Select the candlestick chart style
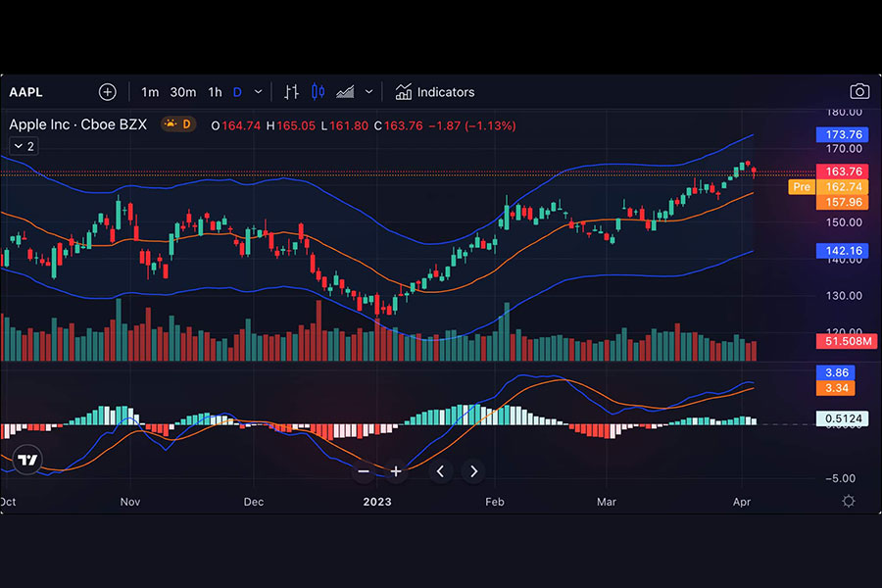This screenshot has height=588, width=882. click(318, 92)
